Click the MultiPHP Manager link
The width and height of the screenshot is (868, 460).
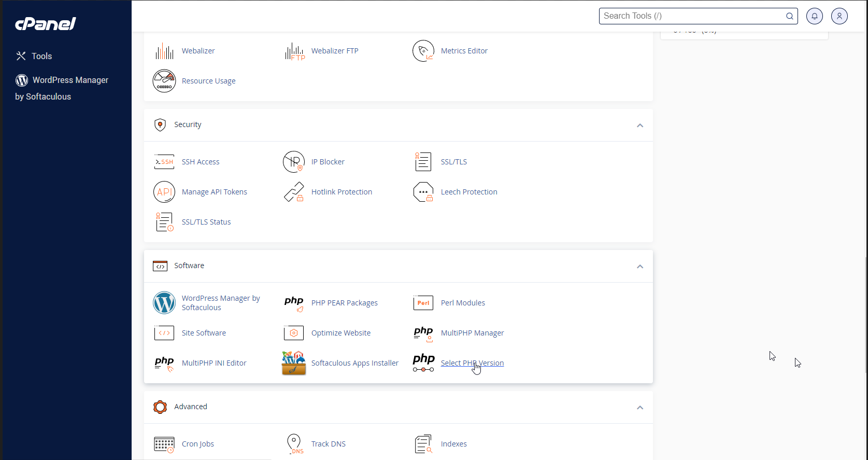[x=472, y=333]
